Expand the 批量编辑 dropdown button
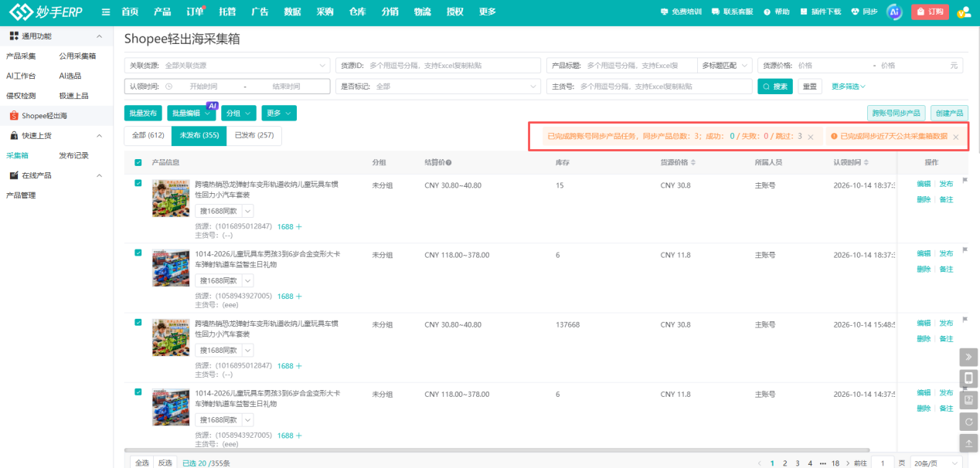Screen dimensions: 980x468 [x=192, y=113]
